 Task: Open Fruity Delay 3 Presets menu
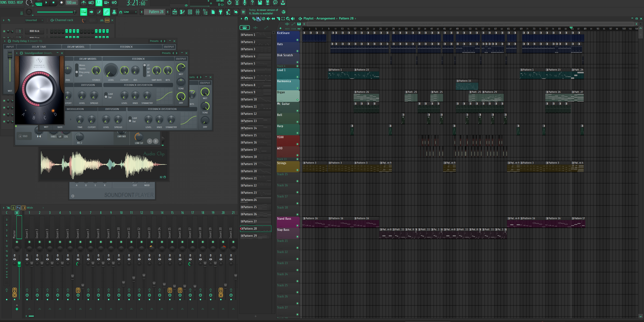pos(154,41)
